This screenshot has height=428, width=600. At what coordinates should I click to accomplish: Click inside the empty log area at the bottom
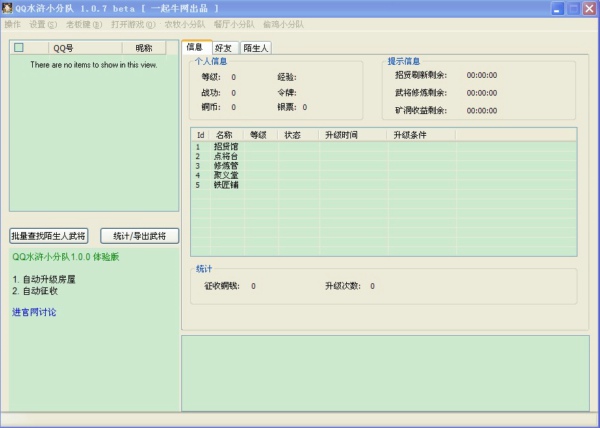click(x=385, y=373)
